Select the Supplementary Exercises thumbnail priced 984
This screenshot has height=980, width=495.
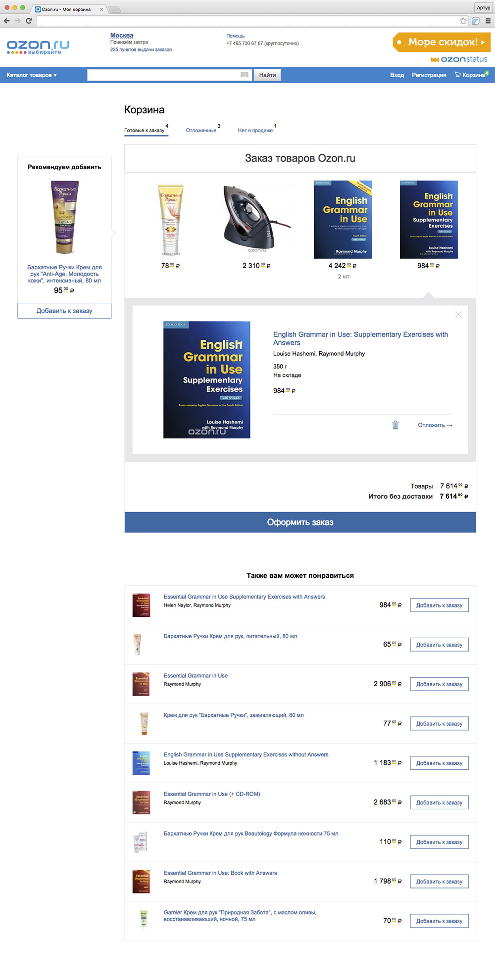click(x=429, y=220)
